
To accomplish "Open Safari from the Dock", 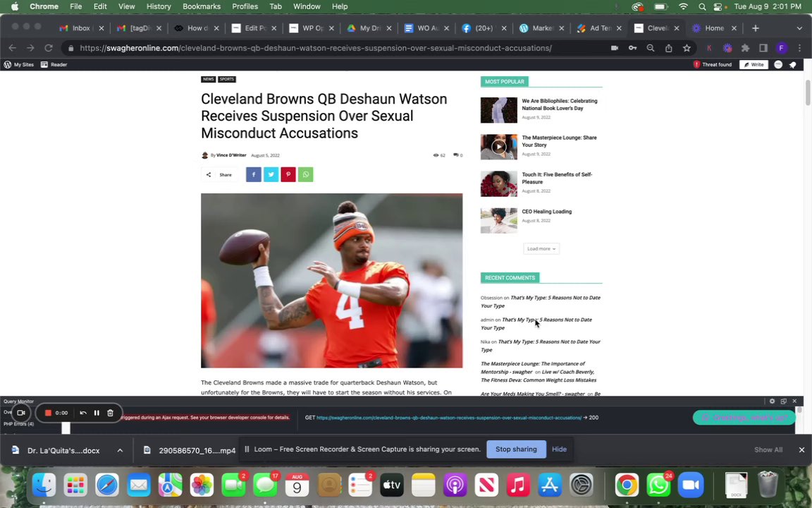I will click(107, 485).
